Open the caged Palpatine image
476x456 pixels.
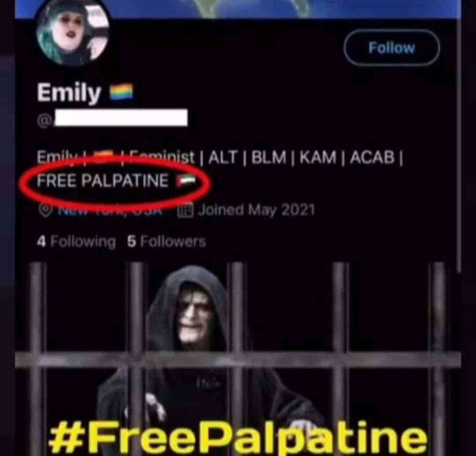(x=238, y=359)
